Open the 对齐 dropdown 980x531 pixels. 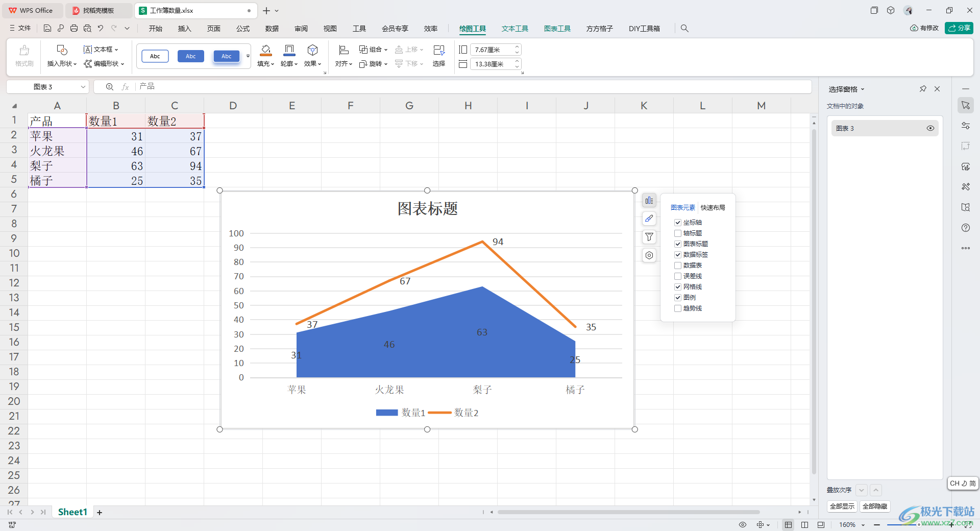344,64
